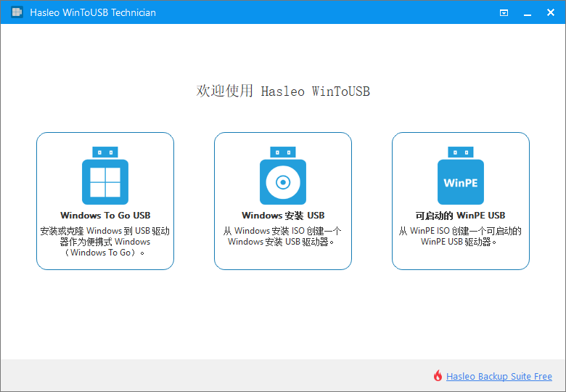
Task: Open the title bar dropdown menu button
Action: point(504,12)
